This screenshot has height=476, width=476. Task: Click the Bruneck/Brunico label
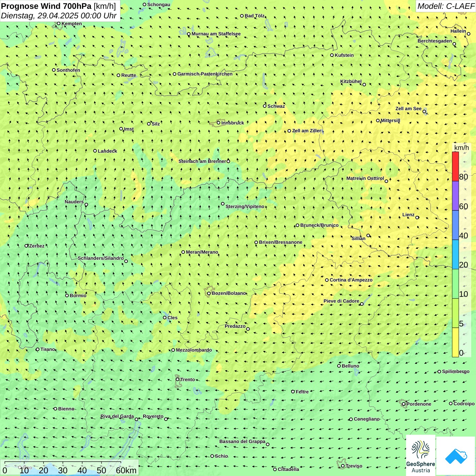click(x=319, y=225)
